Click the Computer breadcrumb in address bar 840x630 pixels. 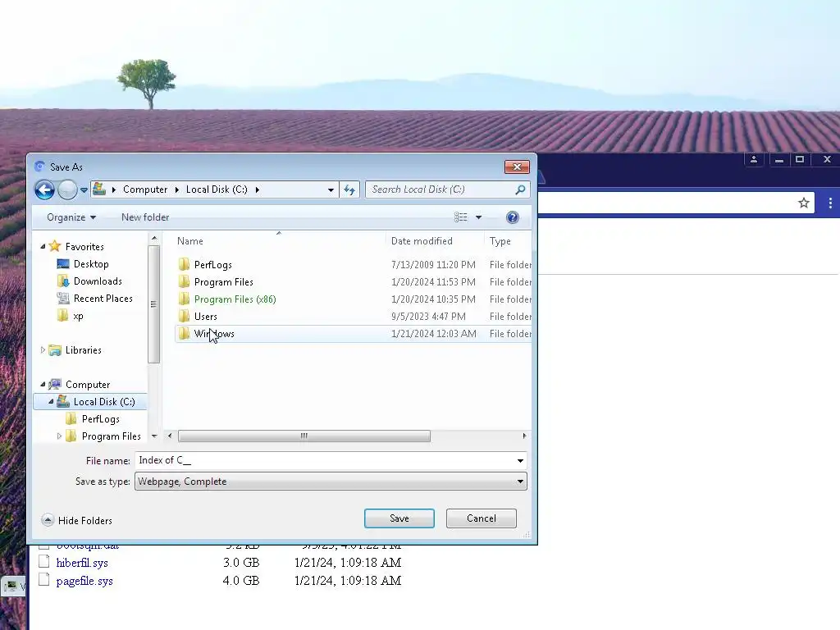pyautogui.click(x=145, y=189)
